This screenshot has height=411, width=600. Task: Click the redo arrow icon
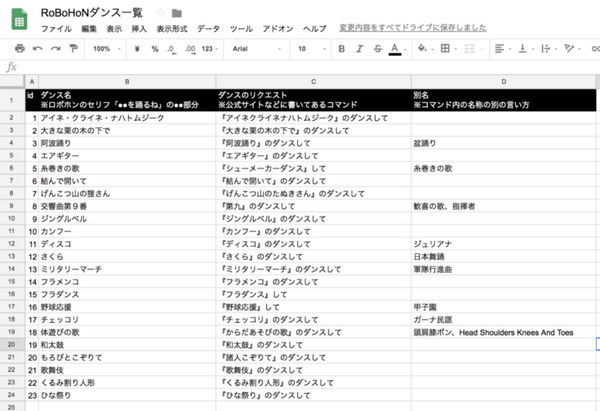[x=54, y=47]
